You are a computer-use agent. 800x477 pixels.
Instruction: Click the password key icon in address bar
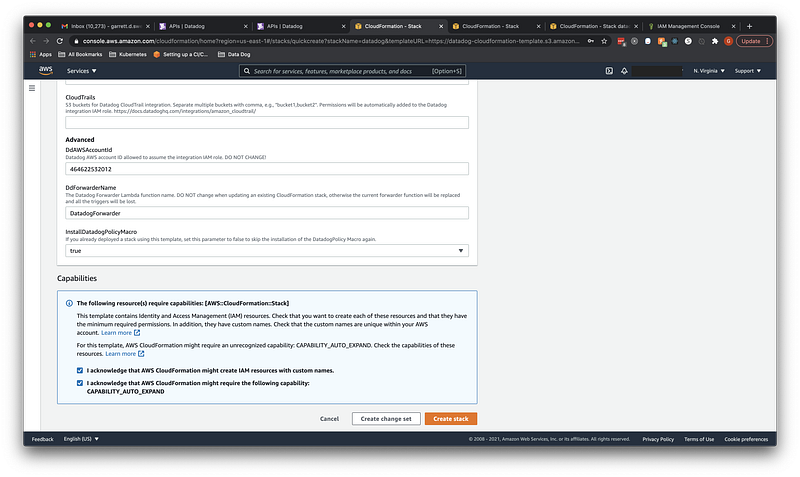click(x=591, y=41)
